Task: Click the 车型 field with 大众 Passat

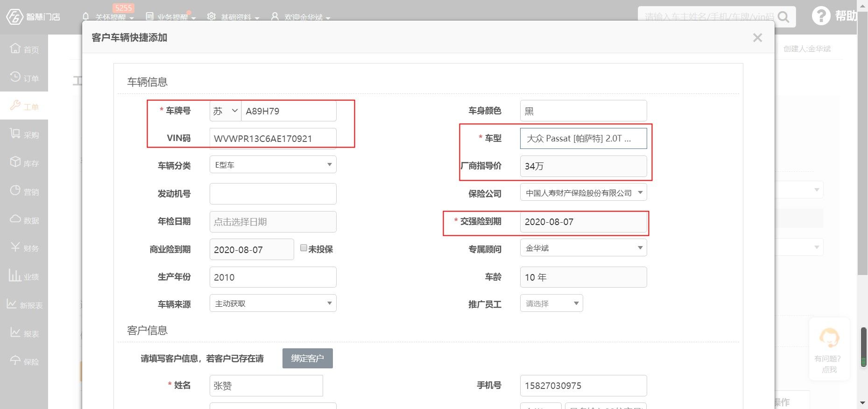Action: coord(583,139)
